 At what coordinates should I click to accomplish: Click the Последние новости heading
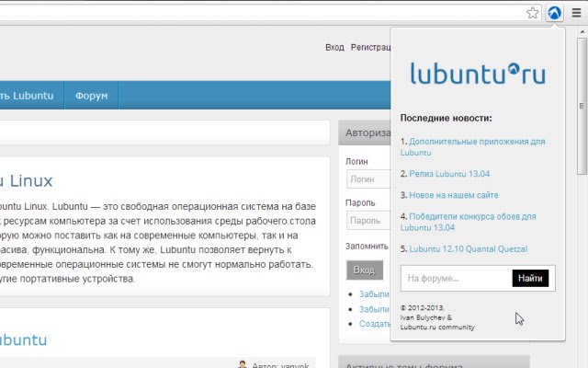tap(446, 118)
